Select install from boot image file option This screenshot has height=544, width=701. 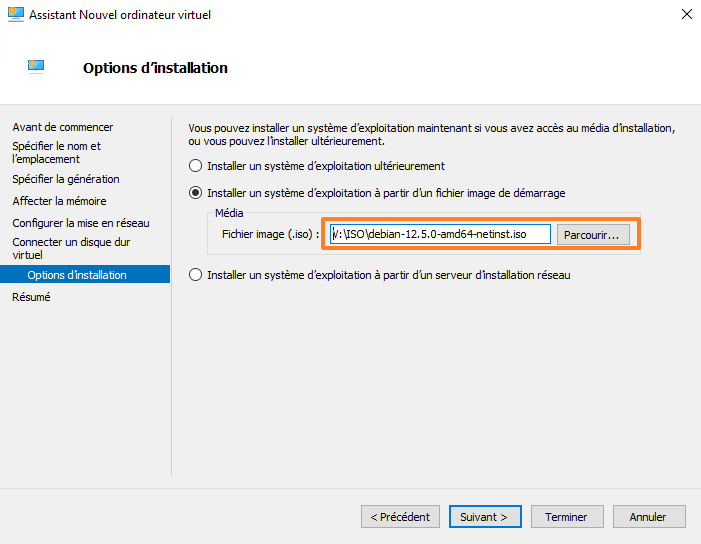pos(196,193)
